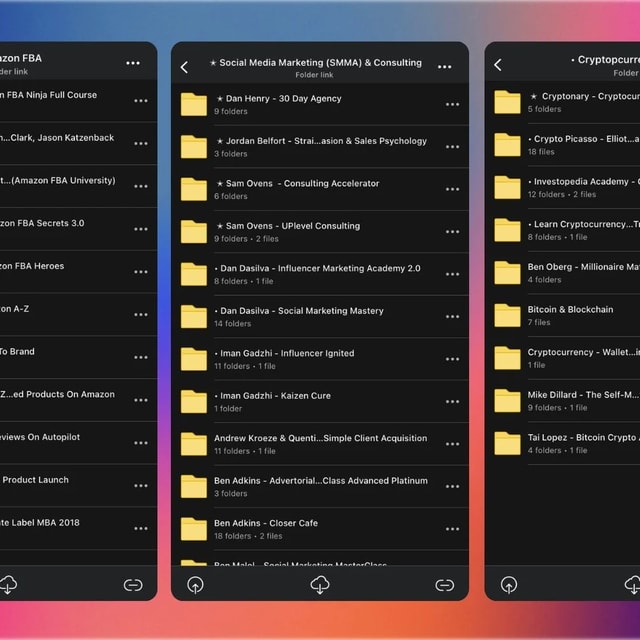
Task: Open options for Simple Client Acquisition folder
Action: 452,444
